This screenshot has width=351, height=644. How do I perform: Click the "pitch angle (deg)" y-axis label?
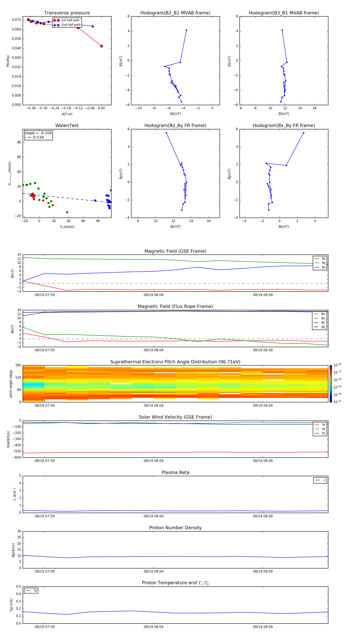(x=11, y=384)
